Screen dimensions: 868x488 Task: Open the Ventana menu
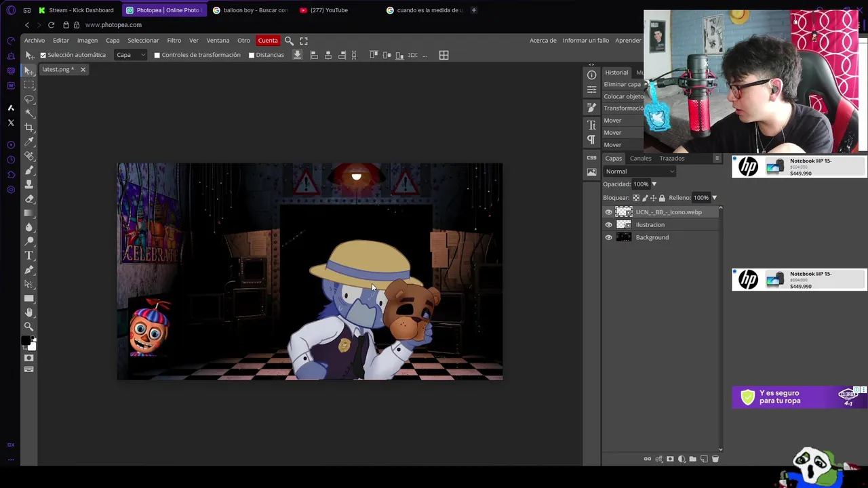click(218, 41)
